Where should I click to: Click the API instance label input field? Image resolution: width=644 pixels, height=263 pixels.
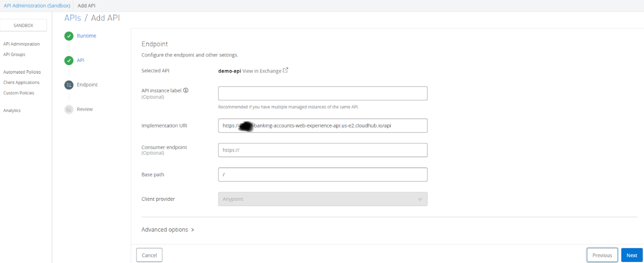coord(322,94)
